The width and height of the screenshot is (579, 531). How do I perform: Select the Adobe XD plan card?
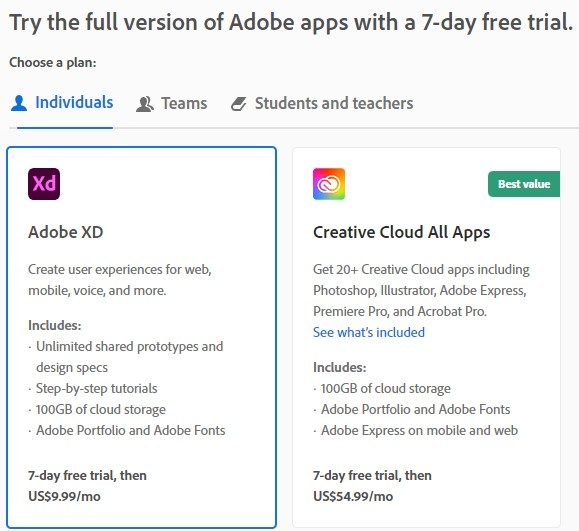tap(141, 338)
